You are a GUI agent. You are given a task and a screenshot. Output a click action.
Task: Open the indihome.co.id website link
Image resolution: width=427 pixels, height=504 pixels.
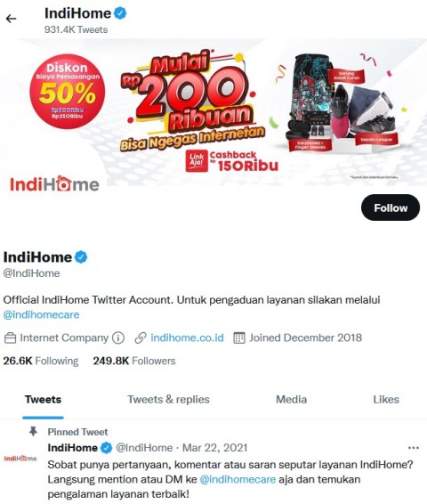click(x=187, y=338)
